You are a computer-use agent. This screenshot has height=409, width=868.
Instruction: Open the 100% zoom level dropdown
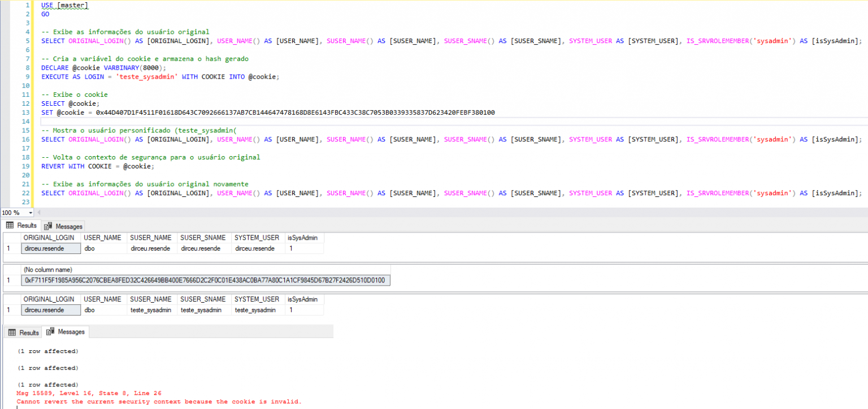point(31,212)
